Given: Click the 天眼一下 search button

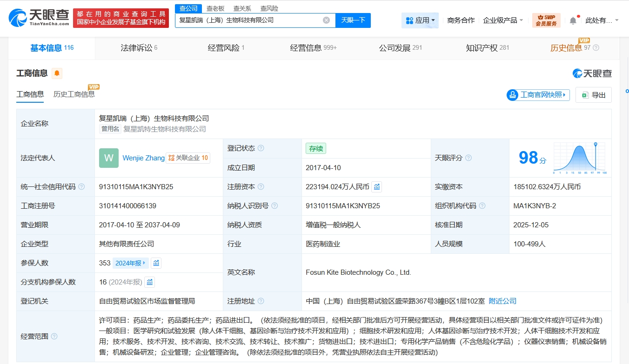Looking at the screenshot, I should [x=353, y=20].
